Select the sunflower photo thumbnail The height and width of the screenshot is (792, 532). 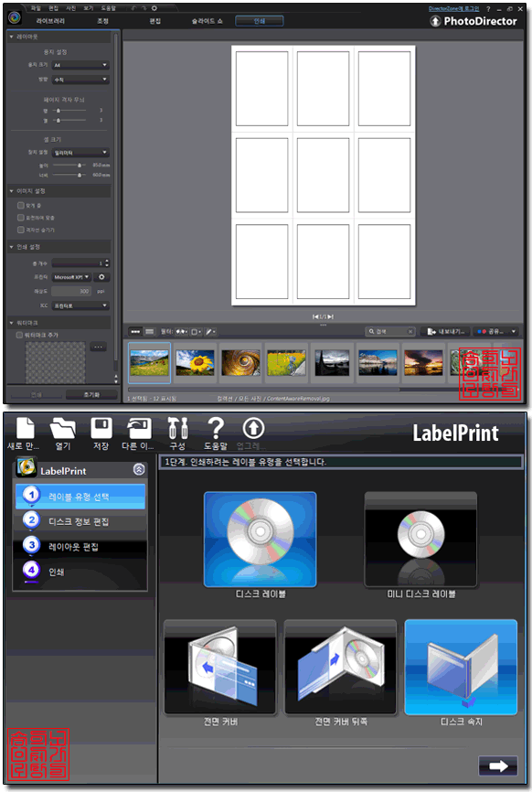click(195, 363)
